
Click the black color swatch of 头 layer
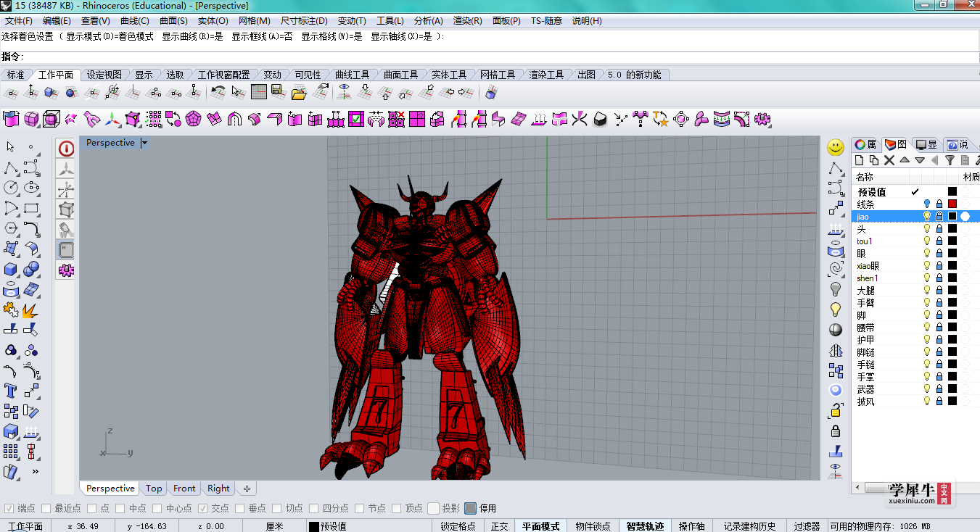pyautogui.click(x=952, y=229)
